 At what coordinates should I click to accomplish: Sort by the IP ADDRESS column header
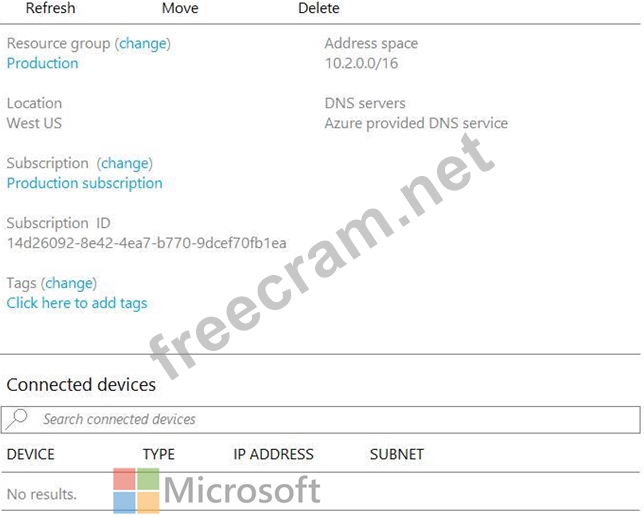click(273, 454)
